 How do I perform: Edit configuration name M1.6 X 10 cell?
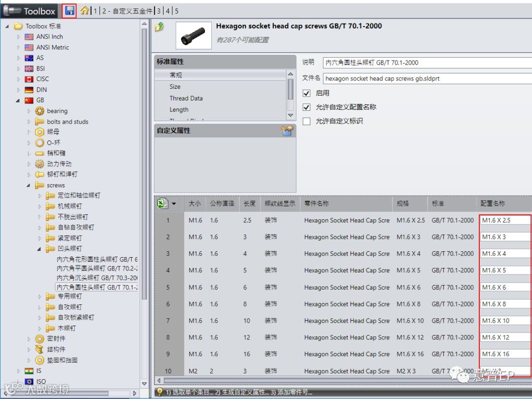[506, 321]
